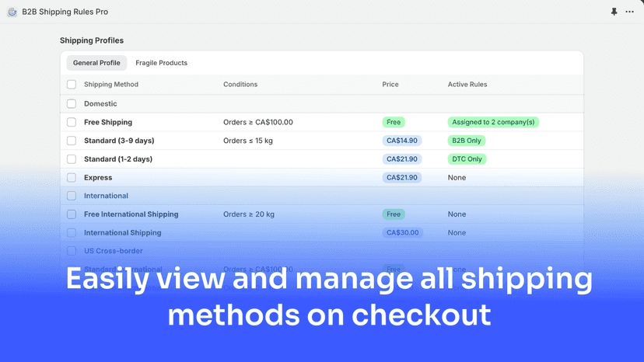Click the CA$21.90 price in the Express row
This screenshot has height=362, width=644.
tap(401, 178)
